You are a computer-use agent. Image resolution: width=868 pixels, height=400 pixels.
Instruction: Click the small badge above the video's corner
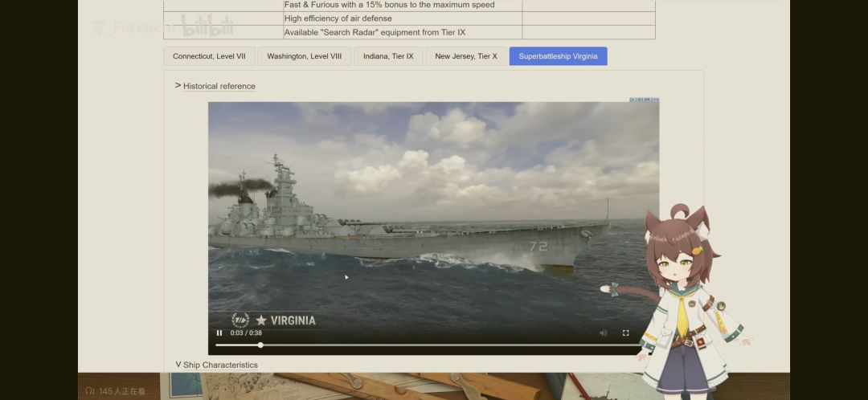coord(645,100)
